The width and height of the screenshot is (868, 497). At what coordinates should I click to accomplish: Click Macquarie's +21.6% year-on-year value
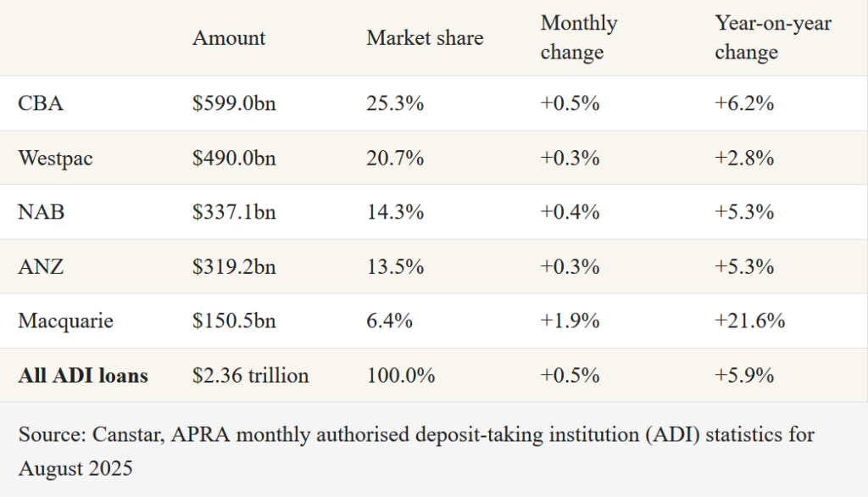[x=750, y=321]
